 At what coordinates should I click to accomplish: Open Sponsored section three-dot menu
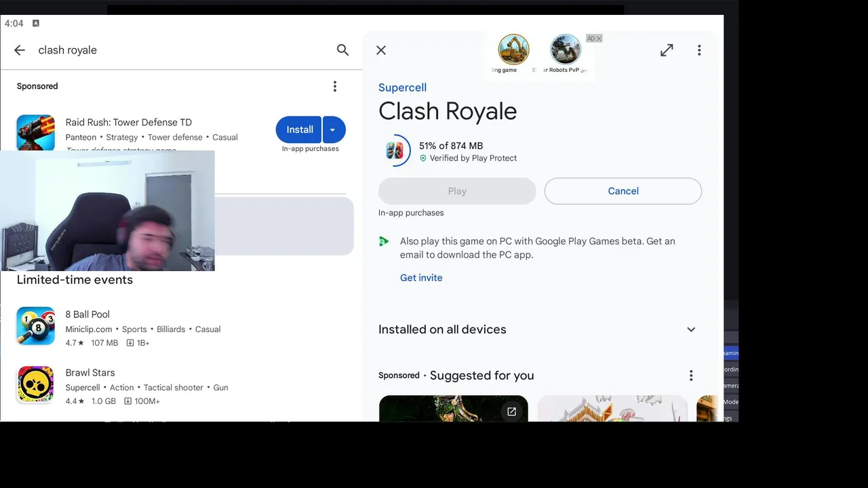334,86
